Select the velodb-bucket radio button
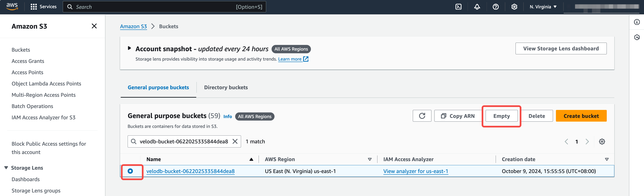This screenshot has width=644, height=196. [130, 171]
